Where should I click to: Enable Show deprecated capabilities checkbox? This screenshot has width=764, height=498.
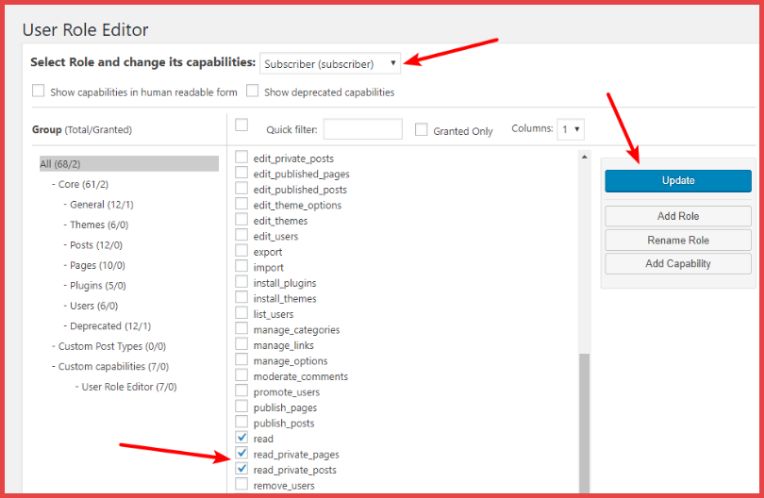[x=252, y=91]
